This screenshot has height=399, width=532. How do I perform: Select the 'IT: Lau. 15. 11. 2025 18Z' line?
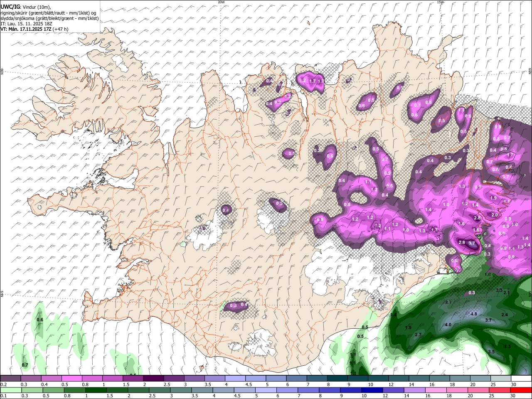[x=26, y=24]
